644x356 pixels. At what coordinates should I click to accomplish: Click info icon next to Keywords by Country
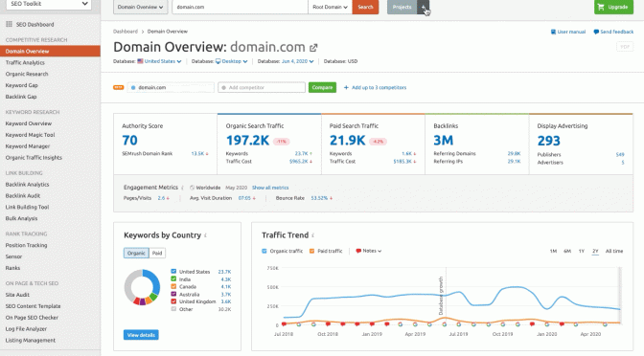[205, 235]
